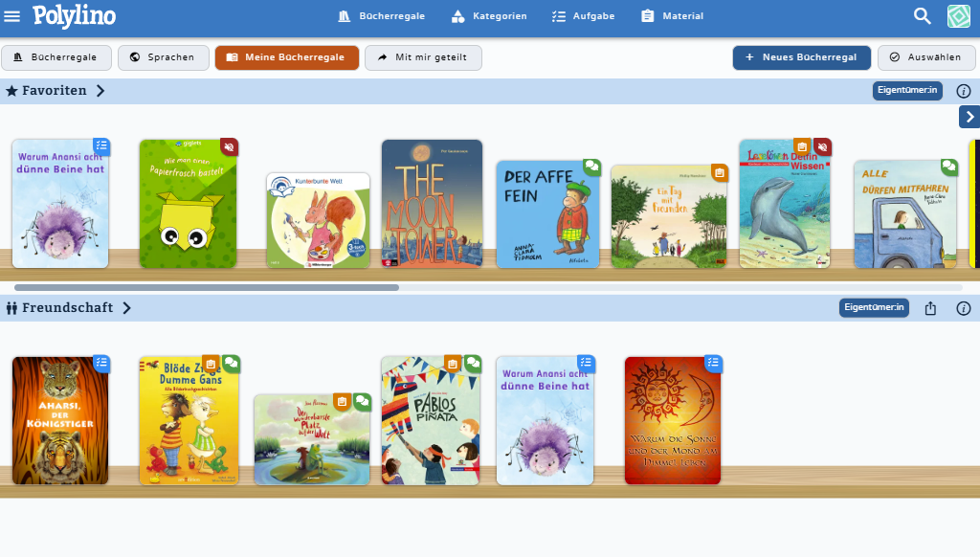This screenshot has width=980, height=557.
Task: Show info for the Freundschaft shelf
Action: click(964, 308)
